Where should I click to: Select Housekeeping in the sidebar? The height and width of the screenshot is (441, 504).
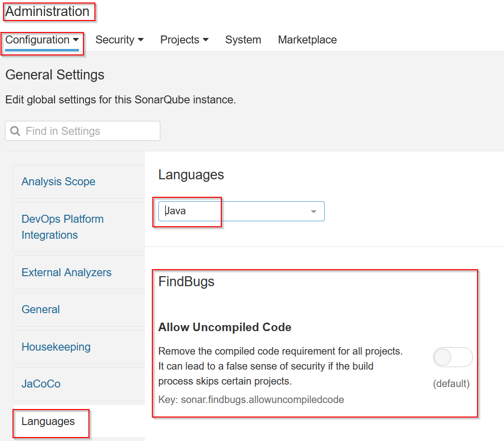(x=56, y=347)
